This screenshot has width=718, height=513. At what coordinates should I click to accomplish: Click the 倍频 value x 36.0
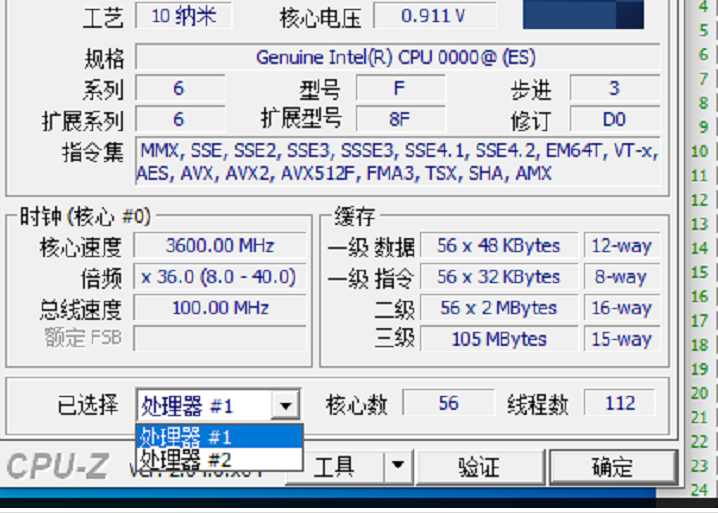[220, 277]
